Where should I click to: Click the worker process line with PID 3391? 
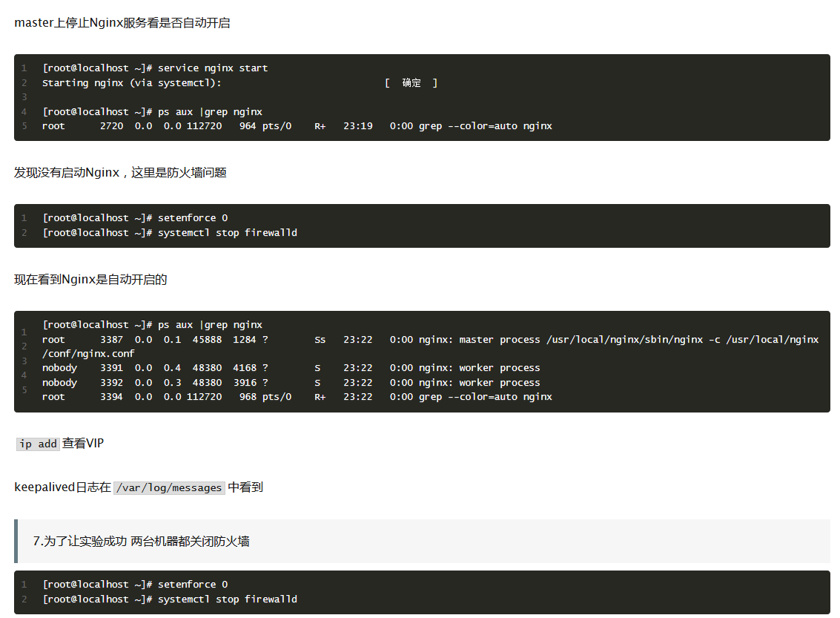tap(291, 368)
